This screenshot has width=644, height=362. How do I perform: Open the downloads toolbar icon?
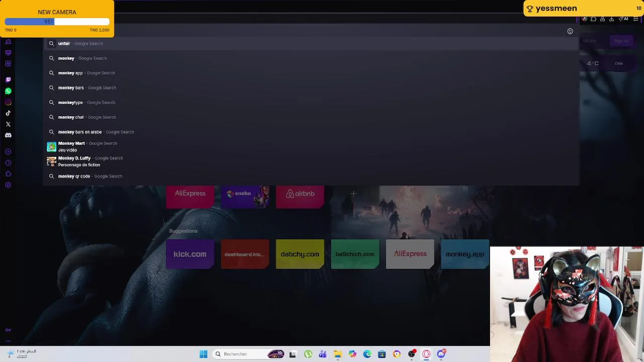tap(611, 19)
